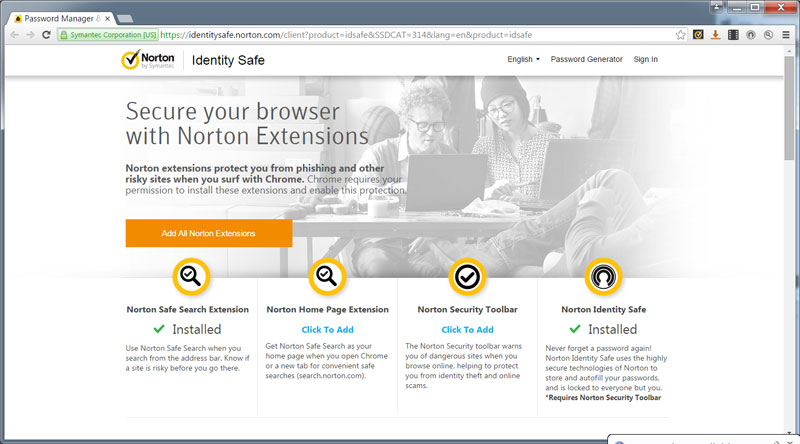Reload the page with the refresh icon
The image size is (800, 444).
click(46, 35)
